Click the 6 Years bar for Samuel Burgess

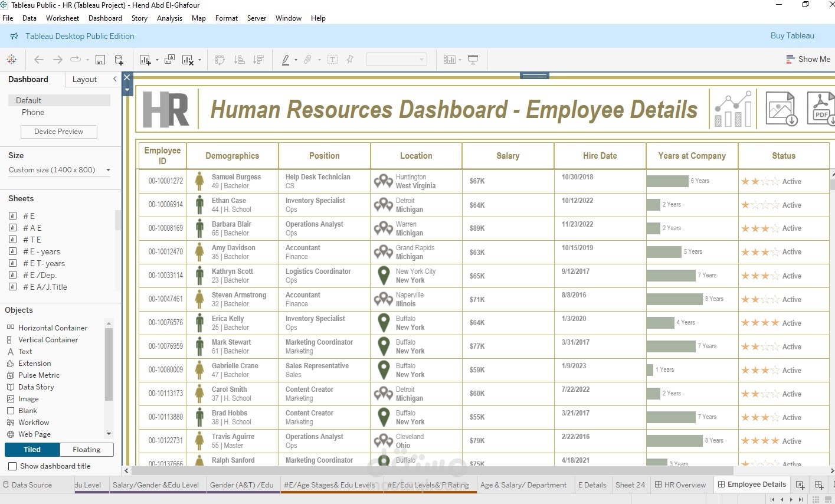(667, 181)
